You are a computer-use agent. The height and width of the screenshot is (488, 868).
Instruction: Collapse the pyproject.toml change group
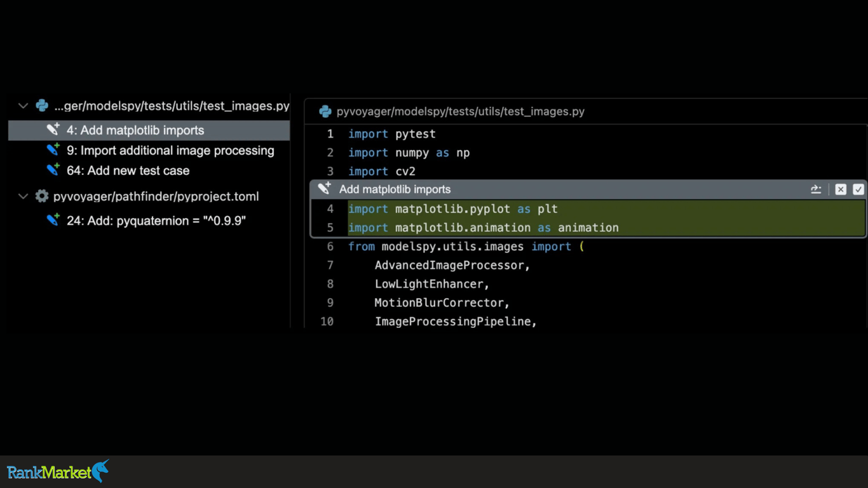tap(23, 196)
